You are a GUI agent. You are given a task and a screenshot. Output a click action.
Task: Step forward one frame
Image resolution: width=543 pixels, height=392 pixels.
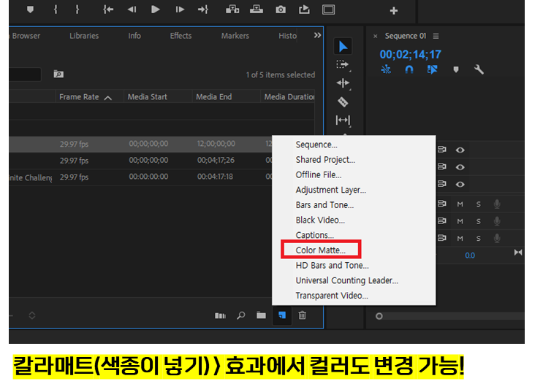(179, 9)
